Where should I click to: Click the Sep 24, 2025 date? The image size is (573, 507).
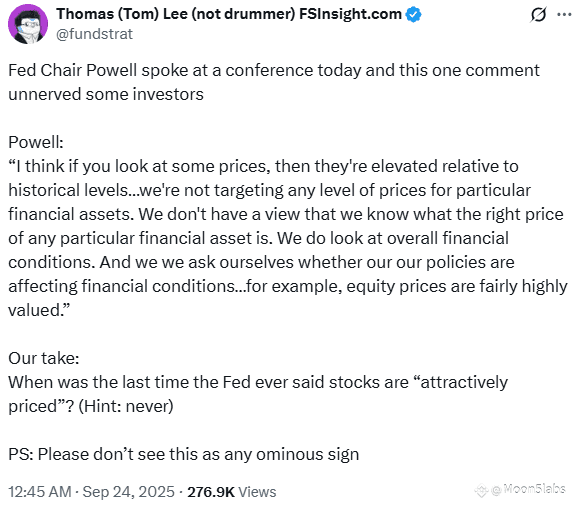click(x=129, y=492)
